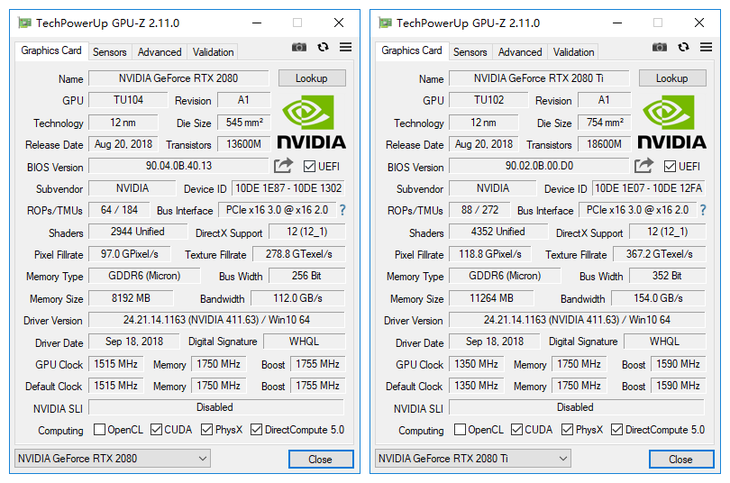Screen dimensions: 730x483
Task: Click the Name field showing NVIDIA GeForce RTX 2080 Ti
Action: [539, 78]
